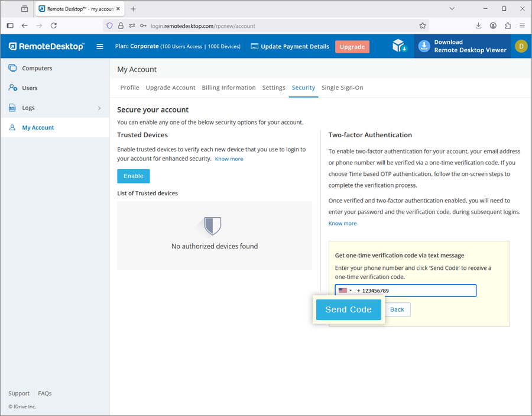Viewport: 532px width, 416px height.
Task: Reload the current browser page
Action: [x=54, y=25]
